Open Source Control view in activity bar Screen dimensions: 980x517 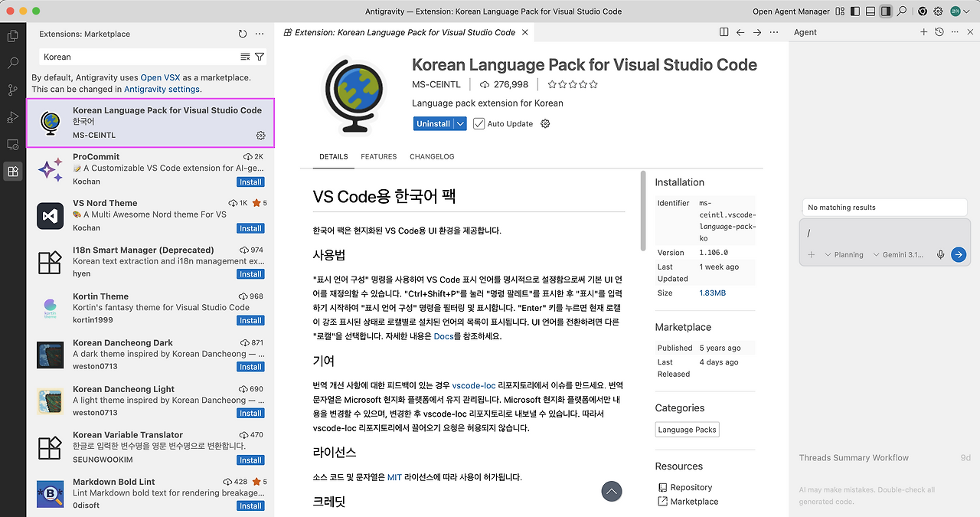(12, 90)
